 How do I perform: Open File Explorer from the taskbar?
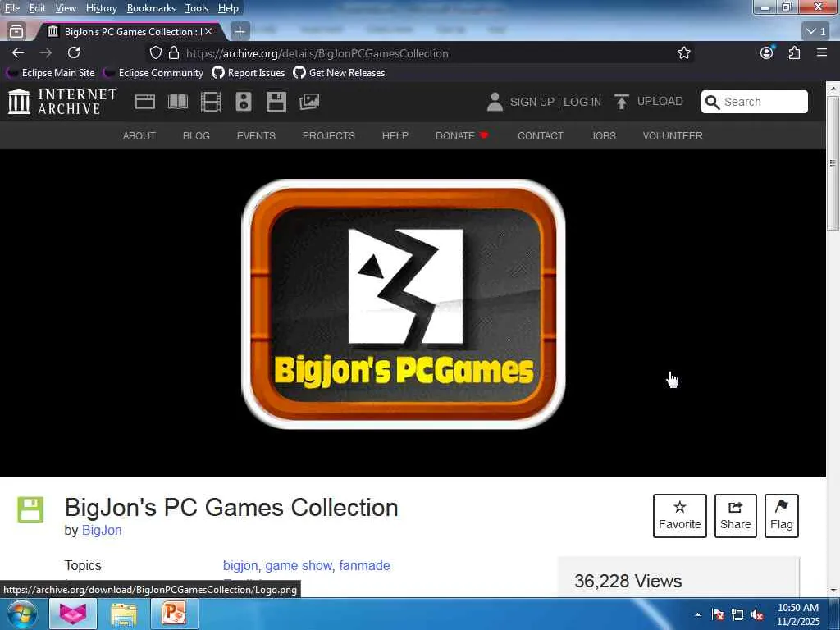[x=124, y=614]
